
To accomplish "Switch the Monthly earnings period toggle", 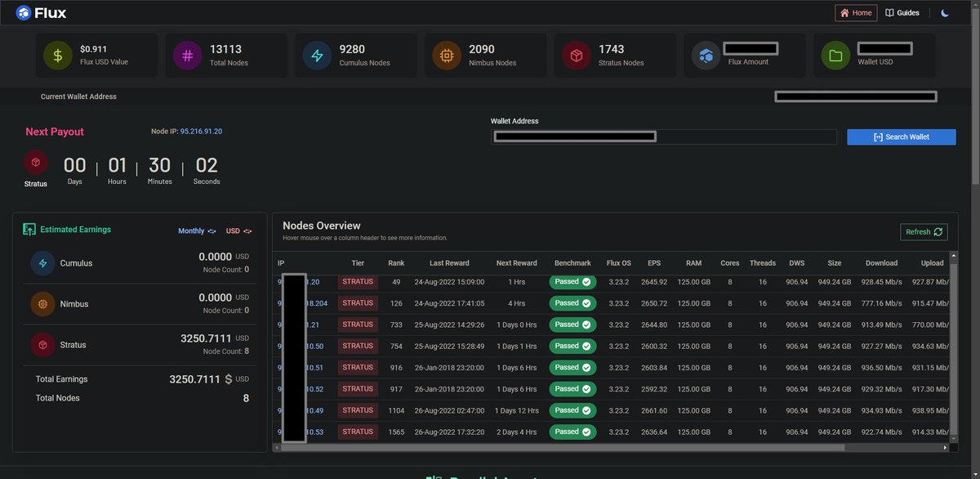I will (x=195, y=231).
